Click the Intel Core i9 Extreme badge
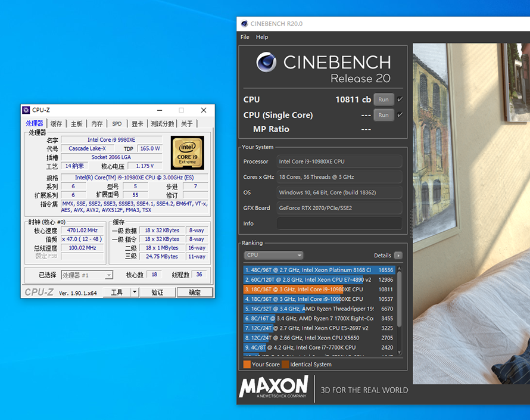 click(187, 153)
